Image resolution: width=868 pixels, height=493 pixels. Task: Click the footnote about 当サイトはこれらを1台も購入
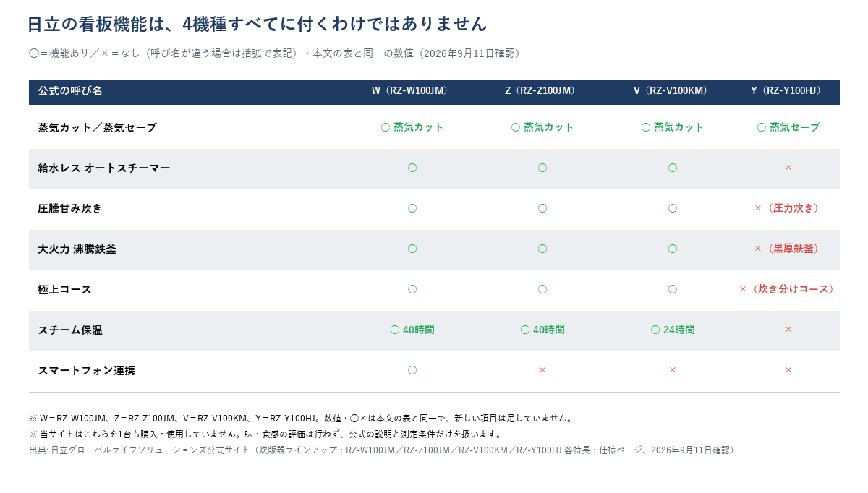266,434
